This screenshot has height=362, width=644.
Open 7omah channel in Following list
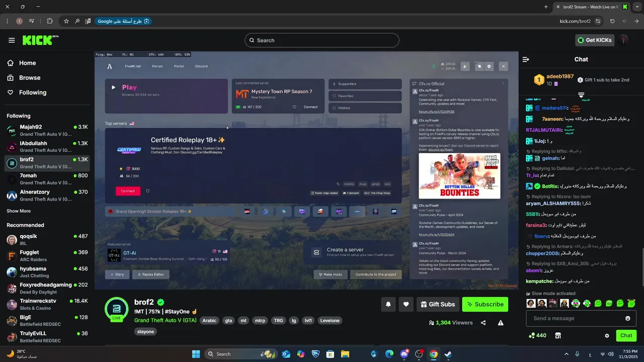pyautogui.click(x=47, y=179)
